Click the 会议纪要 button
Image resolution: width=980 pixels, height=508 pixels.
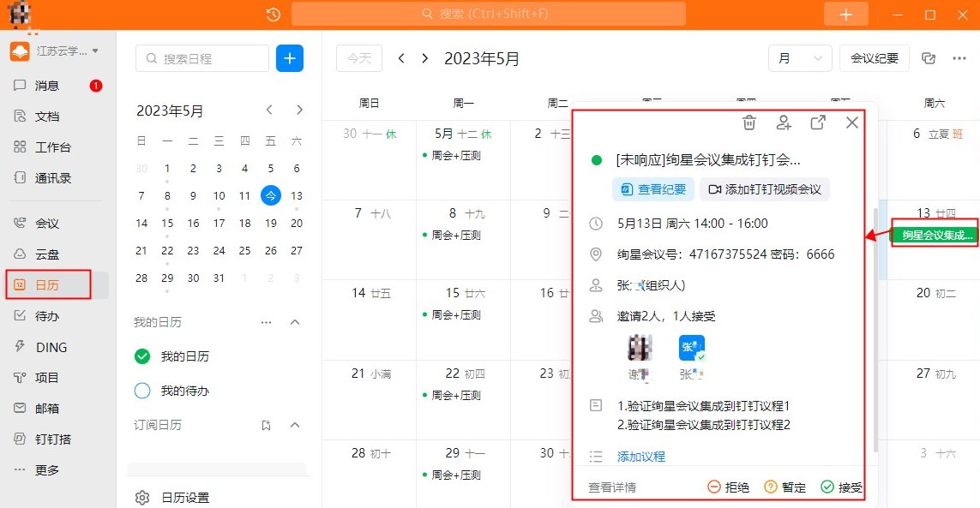coord(875,59)
